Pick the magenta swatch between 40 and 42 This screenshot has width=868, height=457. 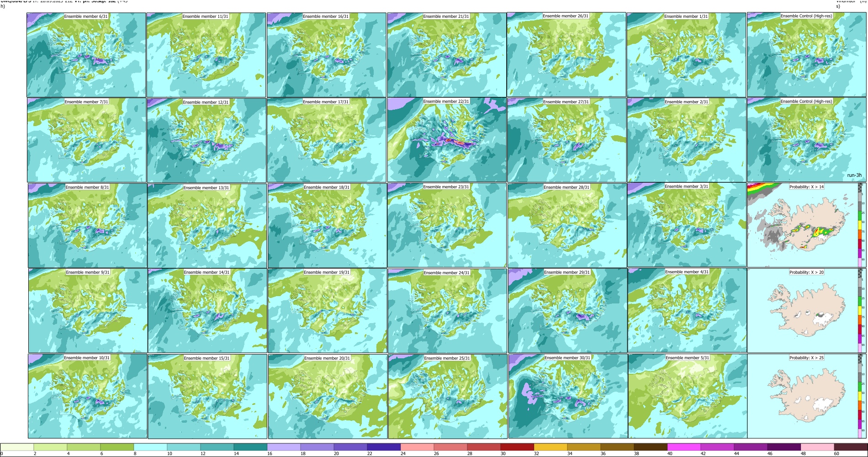[x=684, y=447]
